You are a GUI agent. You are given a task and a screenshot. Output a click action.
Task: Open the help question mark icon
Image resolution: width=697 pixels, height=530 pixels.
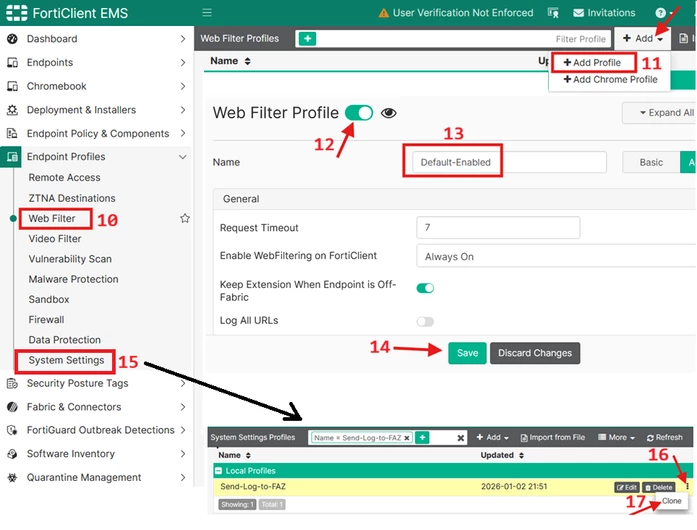(661, 13)
